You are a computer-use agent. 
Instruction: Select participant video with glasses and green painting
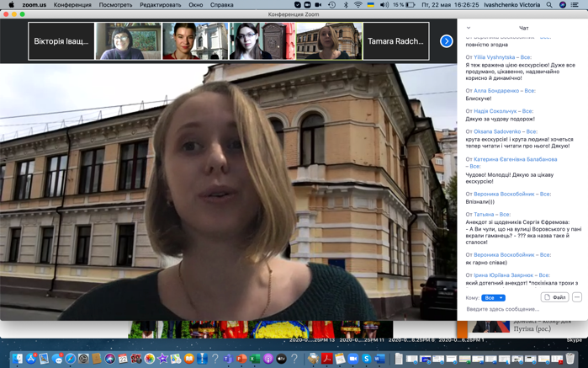point(128,41)
